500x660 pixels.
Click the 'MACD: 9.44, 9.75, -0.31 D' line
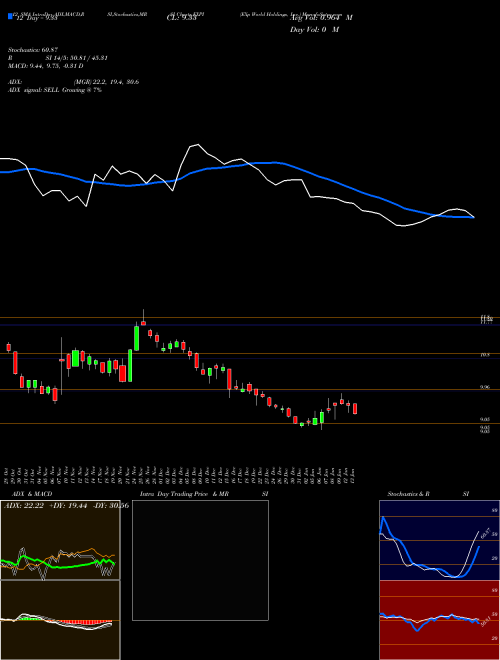[45, 66]
